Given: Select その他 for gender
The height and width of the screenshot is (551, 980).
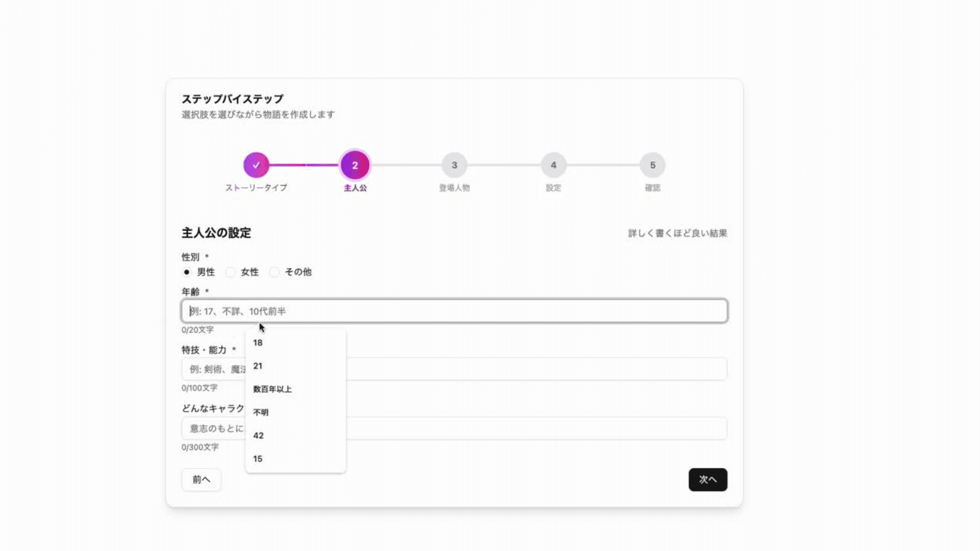Looking at the screenshot, I should click(275, 272).
